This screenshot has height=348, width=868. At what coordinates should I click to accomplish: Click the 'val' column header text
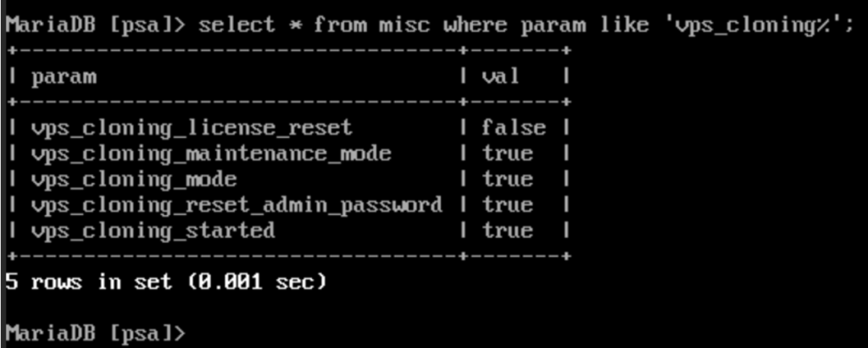point(501,76)
